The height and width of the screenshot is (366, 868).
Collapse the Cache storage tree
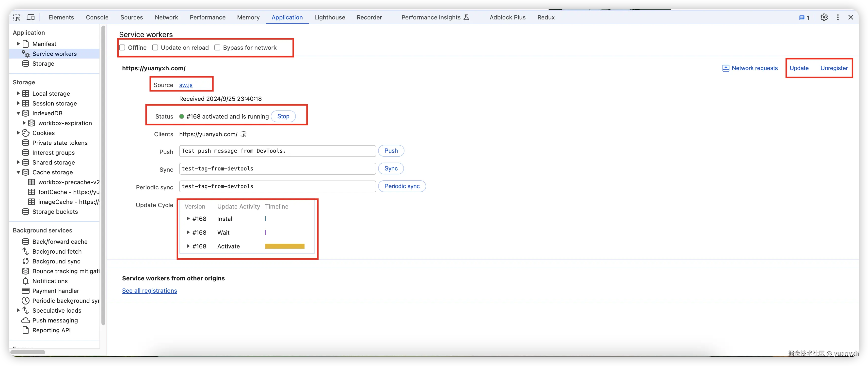18,172
